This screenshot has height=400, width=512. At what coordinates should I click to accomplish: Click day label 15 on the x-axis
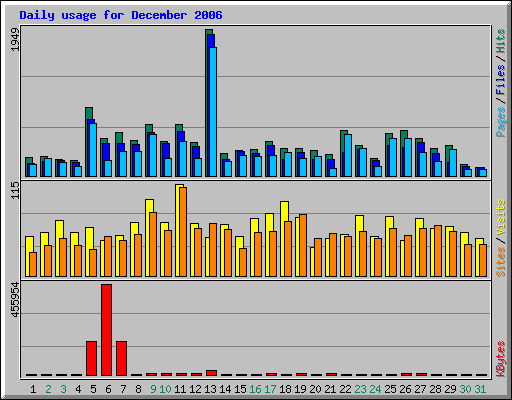pos(240,389)
